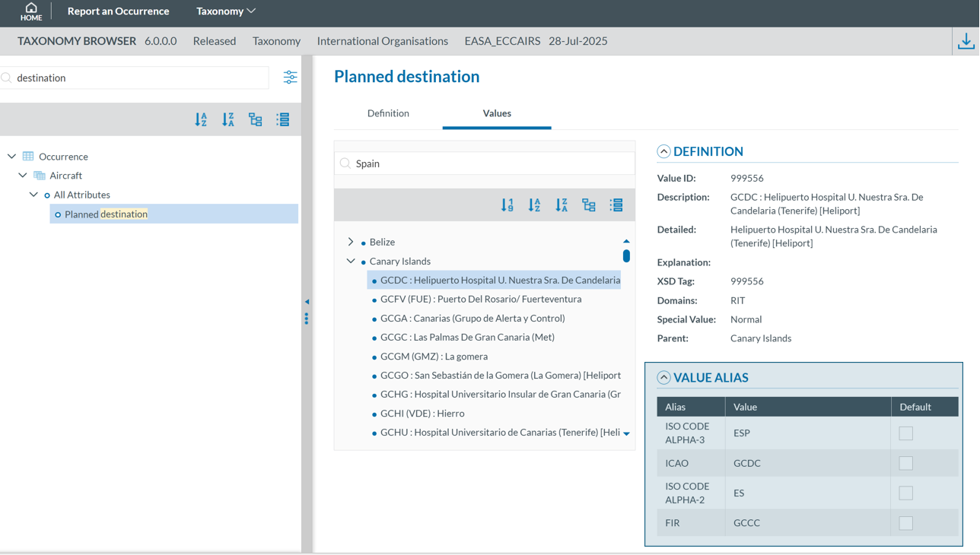Sort left tree A to Z
Image resolution: width=980 pixels, height=555 pixels.
(x=201, y=120)
